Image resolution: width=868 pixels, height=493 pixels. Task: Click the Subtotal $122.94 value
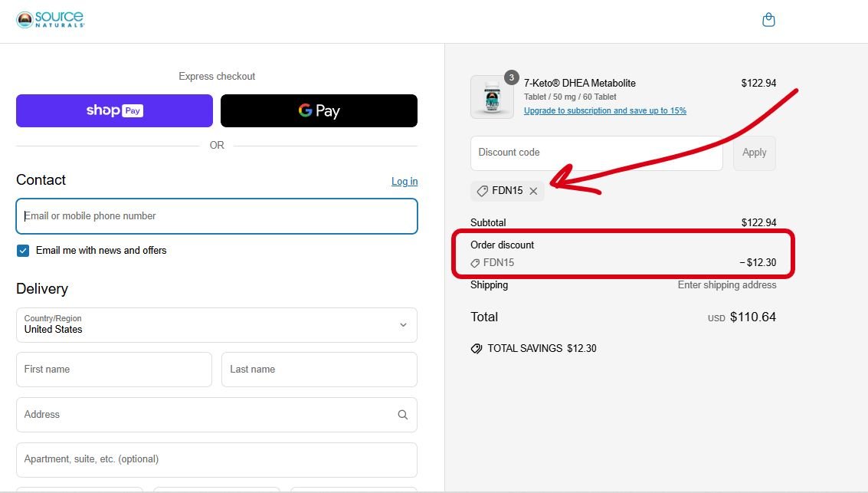point(758,222)
